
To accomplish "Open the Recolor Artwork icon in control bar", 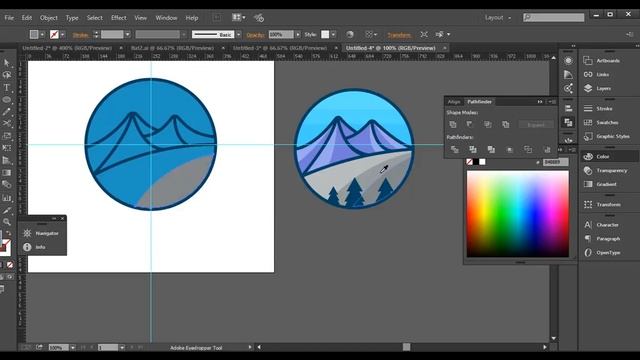I will pyautogui.click(x=350, y=34).
